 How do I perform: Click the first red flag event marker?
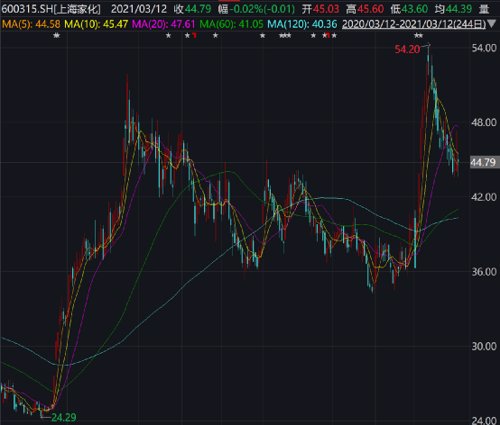194,35
